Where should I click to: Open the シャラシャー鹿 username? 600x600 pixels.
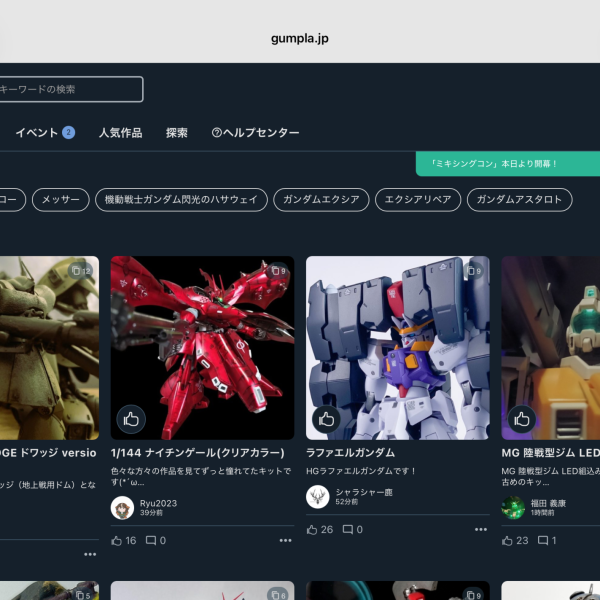coord(364,492)
